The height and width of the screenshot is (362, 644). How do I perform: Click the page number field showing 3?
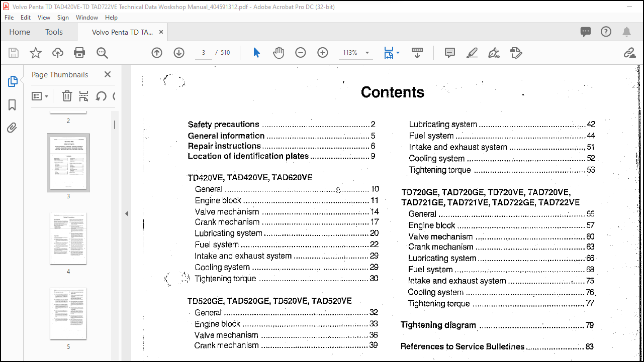point(204,53)
